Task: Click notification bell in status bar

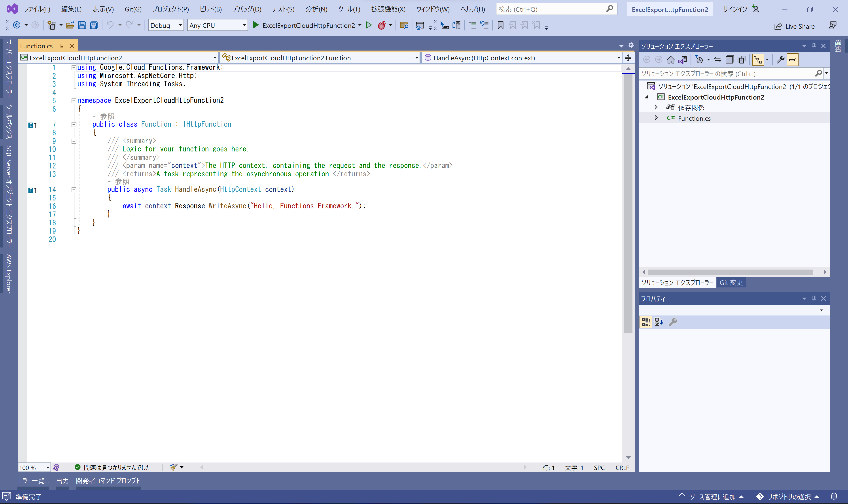Action: (x=834, y=496)
